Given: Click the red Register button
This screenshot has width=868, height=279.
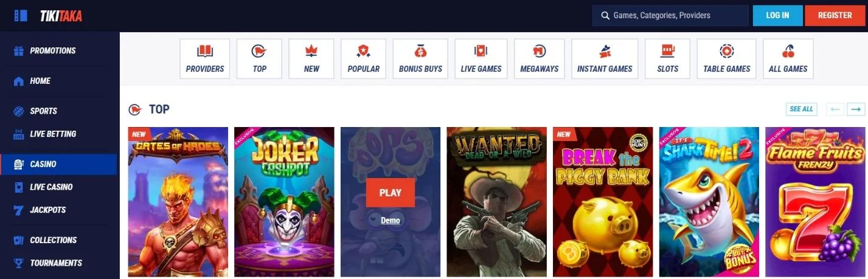Looking at the screenshot, I should tap(835, 16).
